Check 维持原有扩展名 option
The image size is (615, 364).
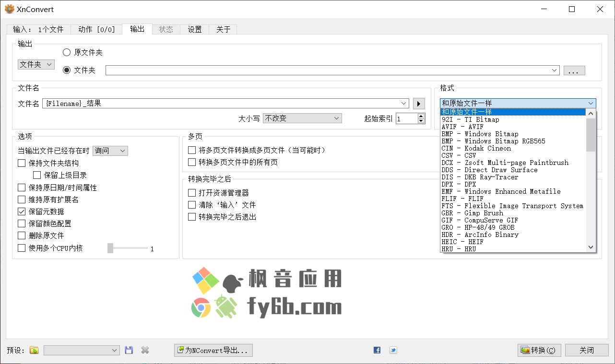[x=22, y=200]
